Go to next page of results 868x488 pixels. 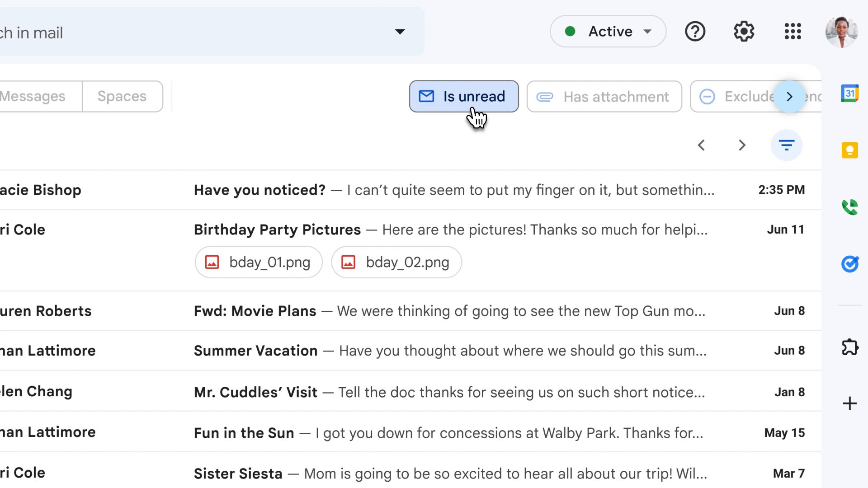(x=741, y=145)
